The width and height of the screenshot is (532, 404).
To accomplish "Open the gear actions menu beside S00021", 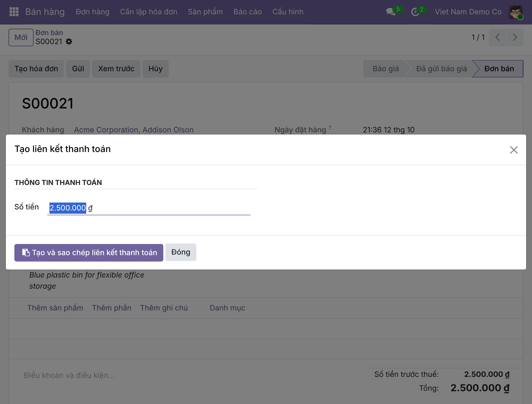I will (69, 42).
